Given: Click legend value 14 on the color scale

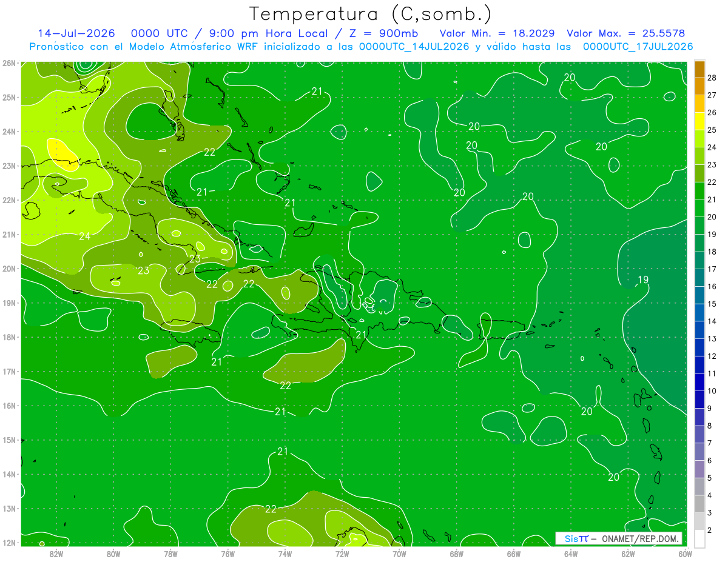Looking at the screenshot, I should 712,322.
